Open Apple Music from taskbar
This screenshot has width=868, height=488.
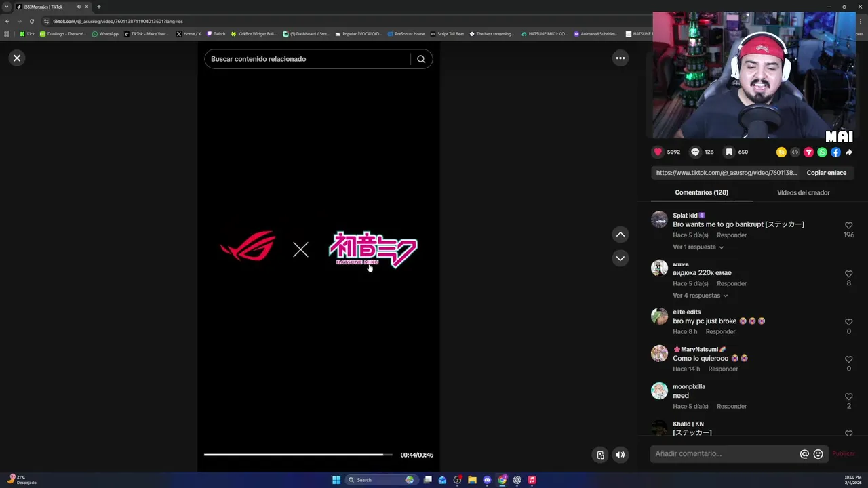[532, 480]
